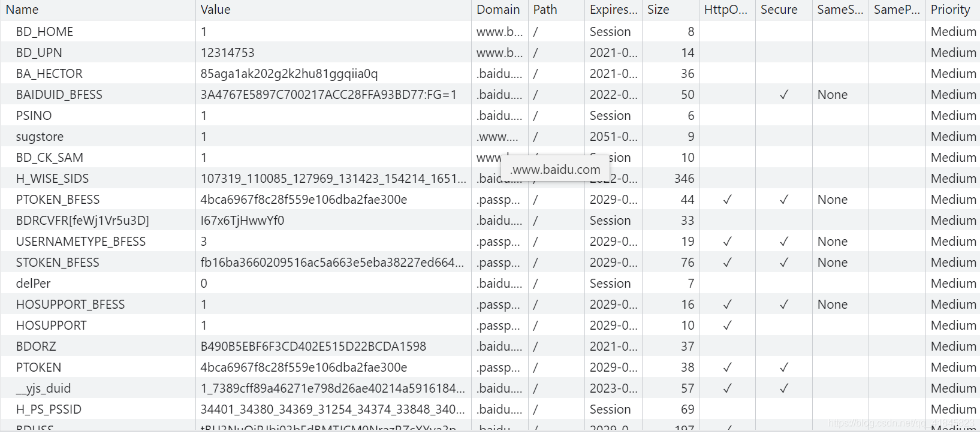Click the BA_HECTOR value 85aga1ak202g2k2hu81ggqiia0q
Screen dimensions: 980x434
point(290,74)
